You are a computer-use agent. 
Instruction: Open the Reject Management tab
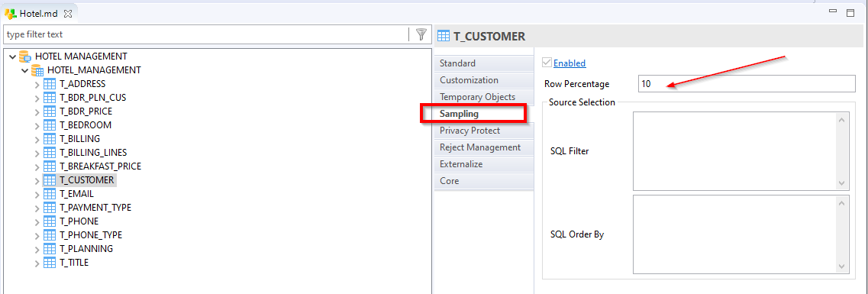coord(484,147)
